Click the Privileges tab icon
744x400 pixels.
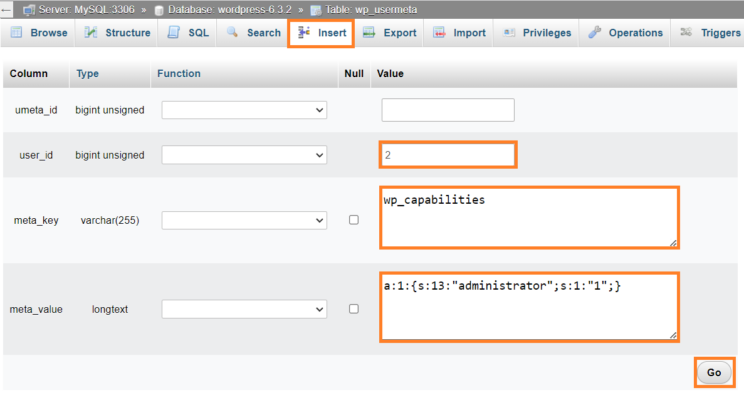pyautogui.click(x=509, y=32)
